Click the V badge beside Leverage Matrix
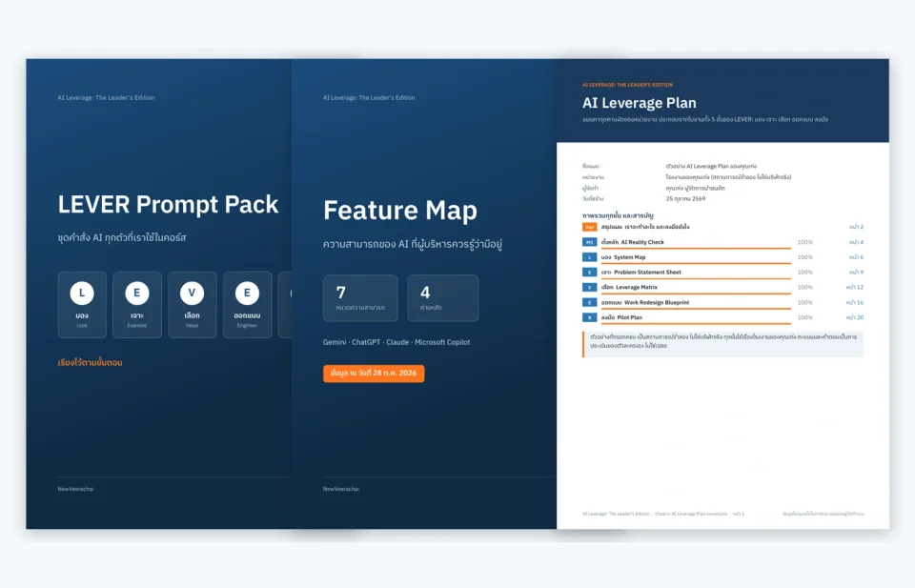Screen dimensions: 915x588 (x=589, y=288)
